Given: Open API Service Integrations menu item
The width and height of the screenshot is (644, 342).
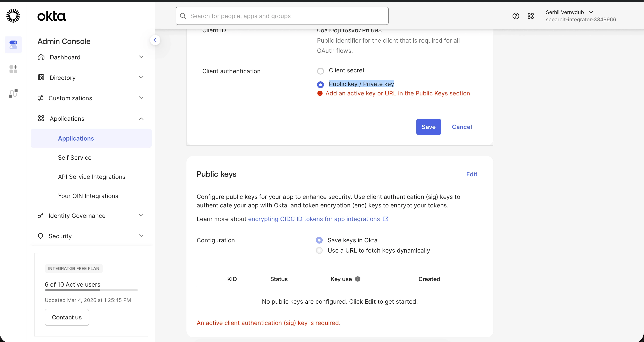Looking at the screenshot, I should coord(91,177).
